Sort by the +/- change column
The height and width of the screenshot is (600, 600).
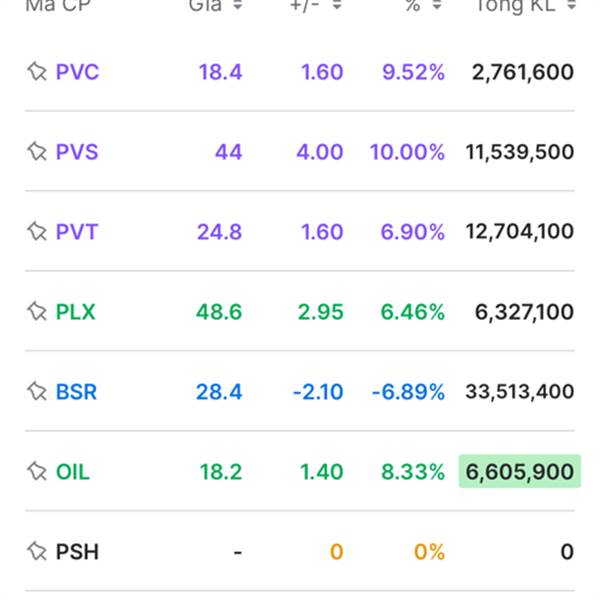point(336,6)
